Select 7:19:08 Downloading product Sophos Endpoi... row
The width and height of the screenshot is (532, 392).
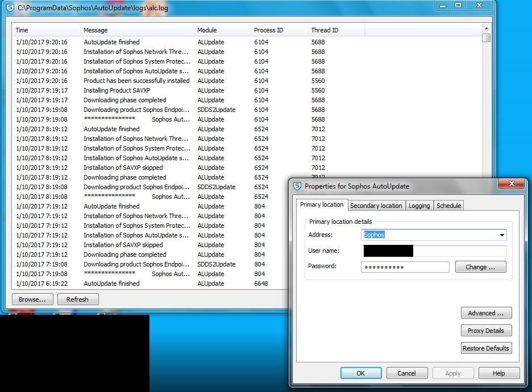[x=150, y=264]
